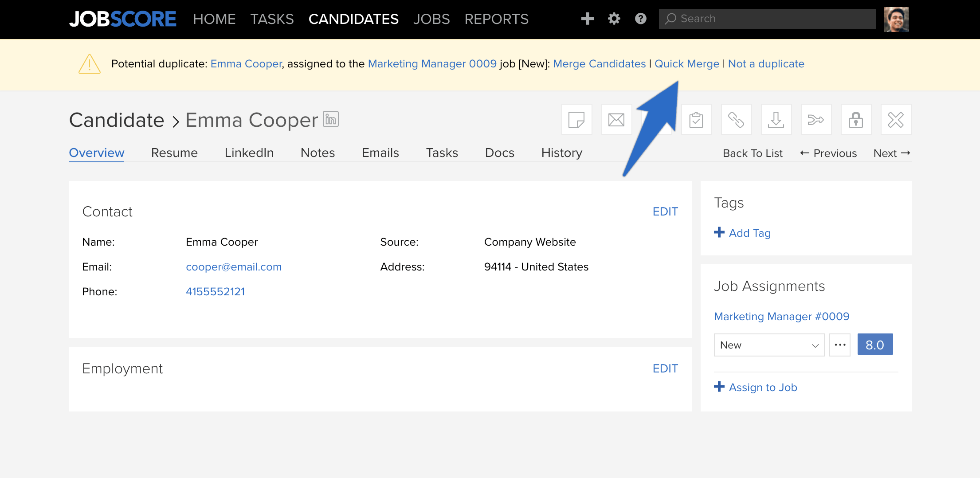
Task: Open the Marketing Manager #0009 job link
Action: click(782, 316)
